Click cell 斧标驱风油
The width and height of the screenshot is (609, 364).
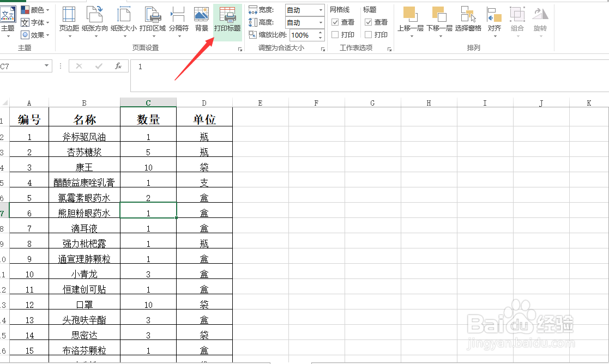point(85,134)
